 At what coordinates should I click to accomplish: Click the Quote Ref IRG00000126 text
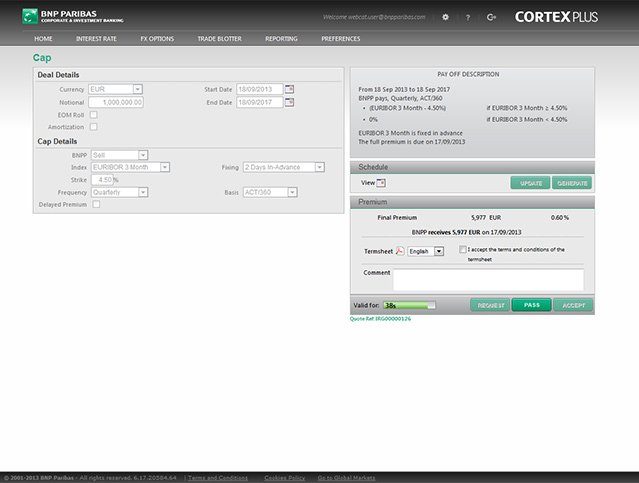click(x=380, y=319)
